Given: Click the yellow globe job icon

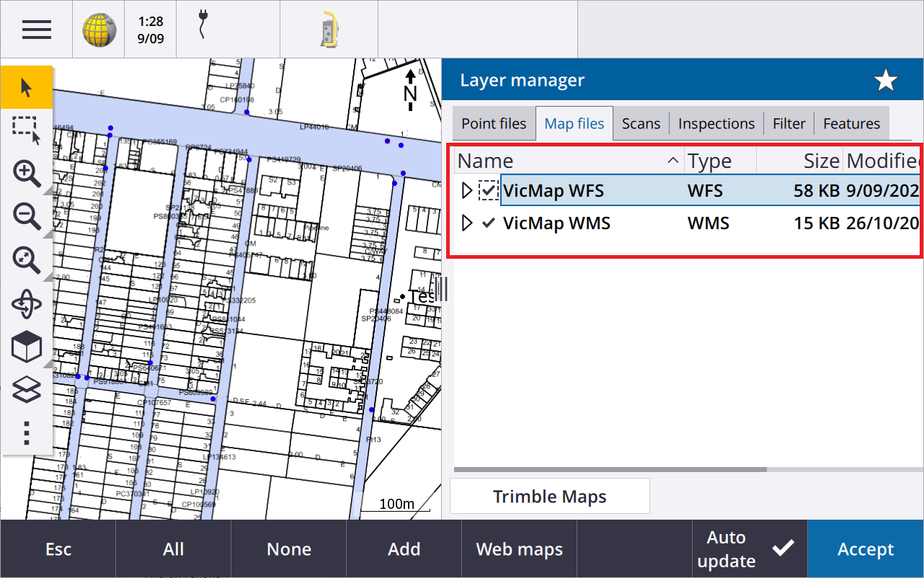Looking at the screenshot, I should [98, 30].
